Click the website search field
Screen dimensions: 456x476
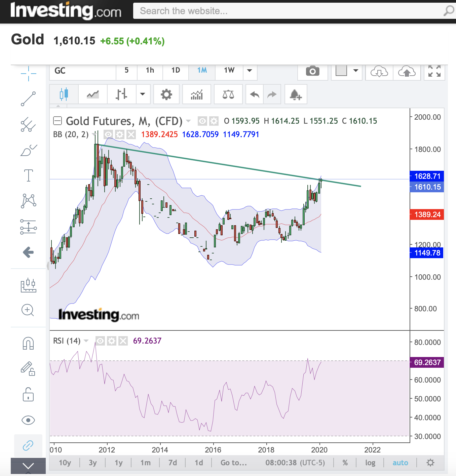289,11
